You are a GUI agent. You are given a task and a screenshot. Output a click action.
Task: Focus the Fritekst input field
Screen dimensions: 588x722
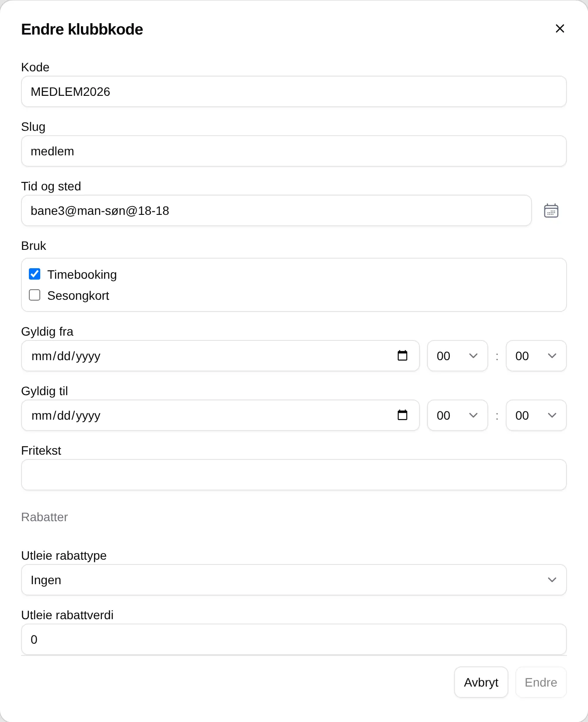point(294,475)
